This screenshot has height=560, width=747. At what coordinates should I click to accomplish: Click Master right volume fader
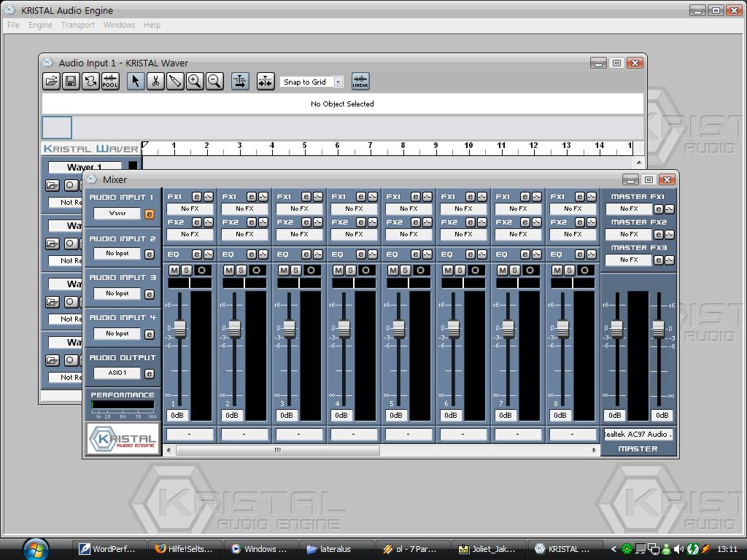[x=659, y=329]
